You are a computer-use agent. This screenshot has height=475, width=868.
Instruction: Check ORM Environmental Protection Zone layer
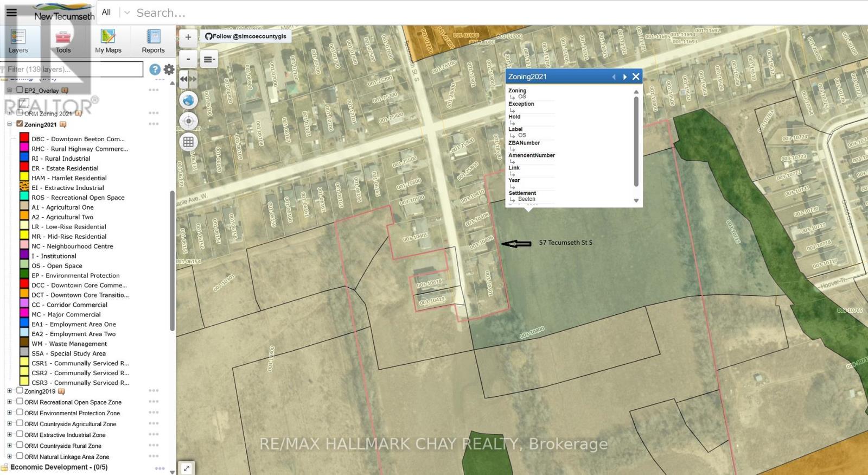(x=20, y=413)
